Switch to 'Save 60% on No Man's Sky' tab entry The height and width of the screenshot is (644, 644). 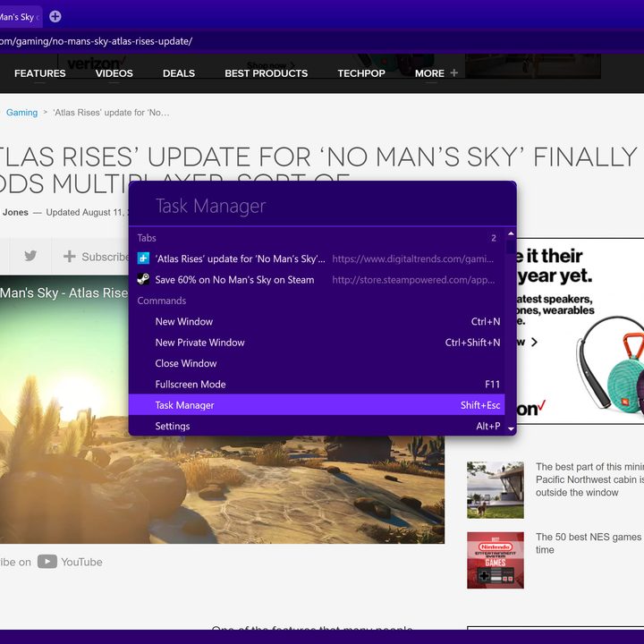(x=234, y=280)
